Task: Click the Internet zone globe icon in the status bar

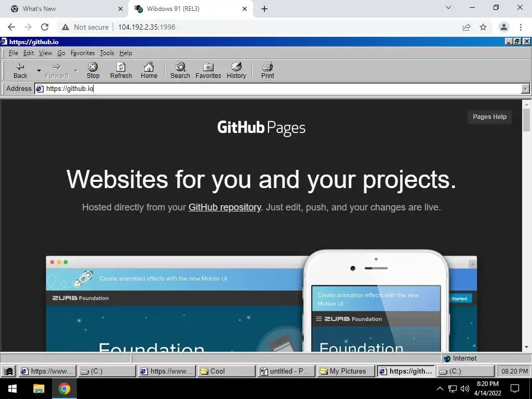Action: coord(447,358)
